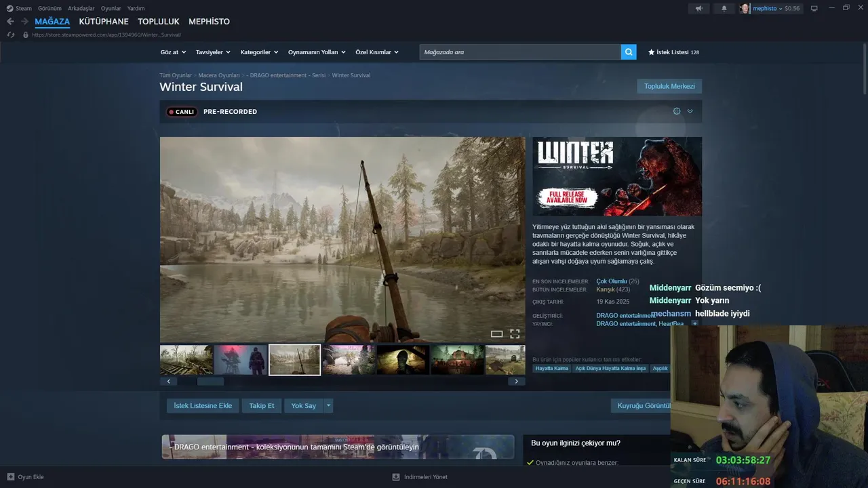Switch to the KÜTÜPHANE tab

pos(104,22)
